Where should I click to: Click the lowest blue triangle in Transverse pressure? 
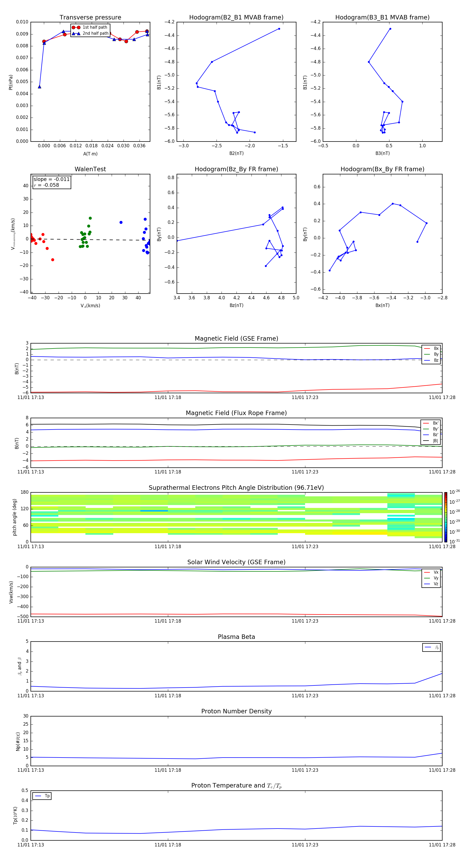pyautogui.click(x=39, y=87)
